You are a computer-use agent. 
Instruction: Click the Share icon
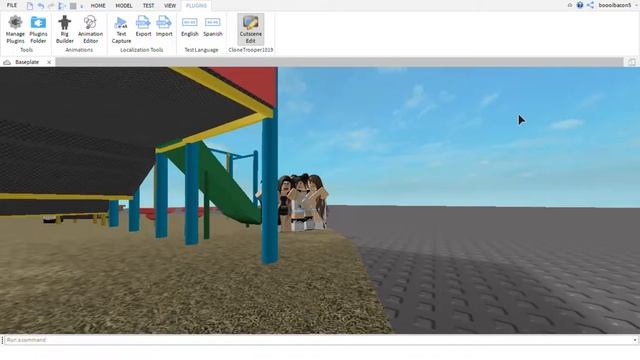[590, 5]
